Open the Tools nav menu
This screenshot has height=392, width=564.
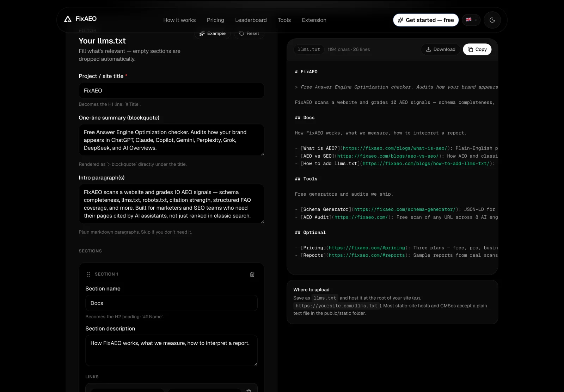click(284, 20)
